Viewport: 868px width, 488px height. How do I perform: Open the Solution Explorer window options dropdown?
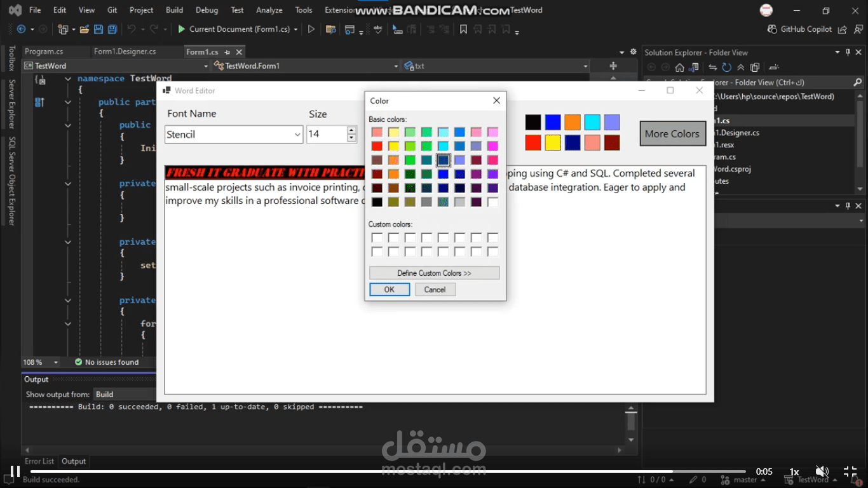coord(837,52)
